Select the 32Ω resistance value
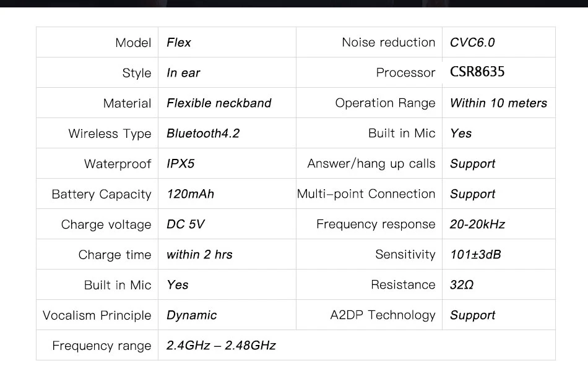 coord(462,285)
